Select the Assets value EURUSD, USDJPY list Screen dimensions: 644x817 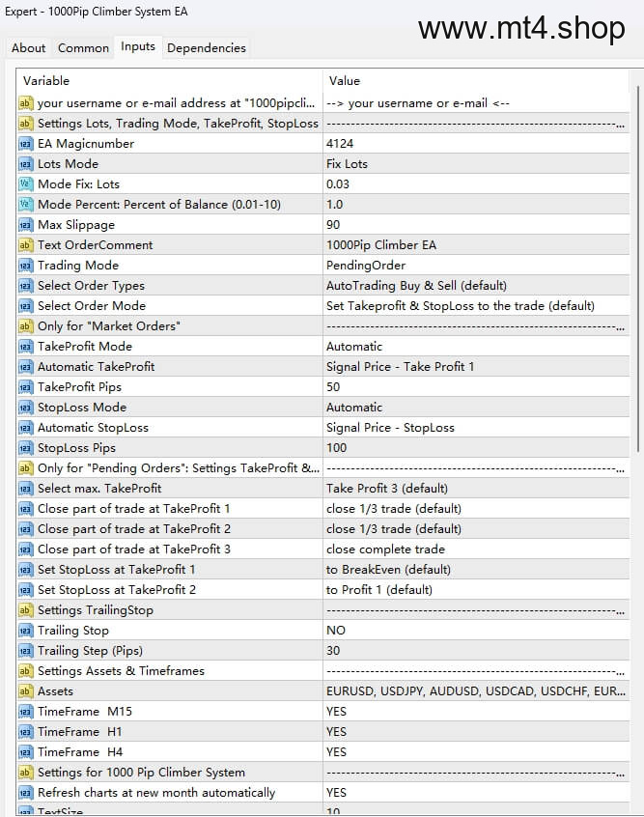[x=476, y=692]
